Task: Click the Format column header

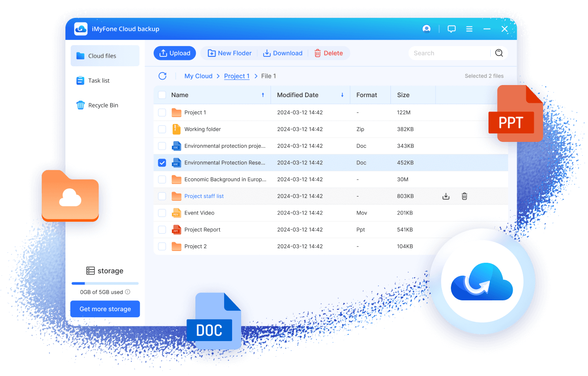Action: 367,95
